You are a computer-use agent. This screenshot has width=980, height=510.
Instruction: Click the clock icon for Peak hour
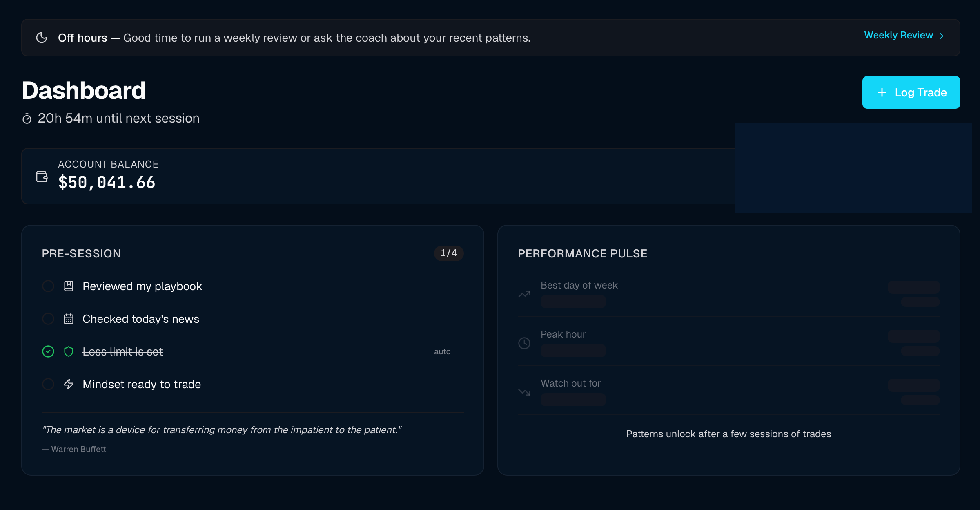(524, 343)
